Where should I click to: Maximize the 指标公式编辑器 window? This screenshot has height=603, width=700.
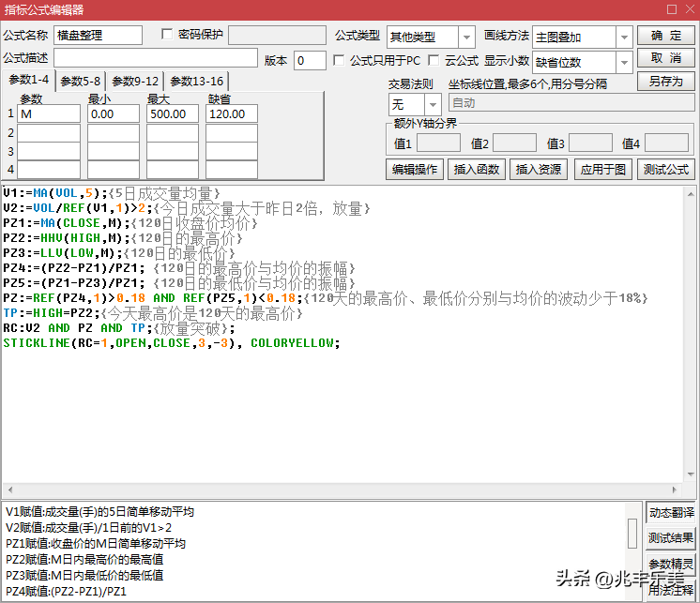pyautogui.click(x=672, y=9)
